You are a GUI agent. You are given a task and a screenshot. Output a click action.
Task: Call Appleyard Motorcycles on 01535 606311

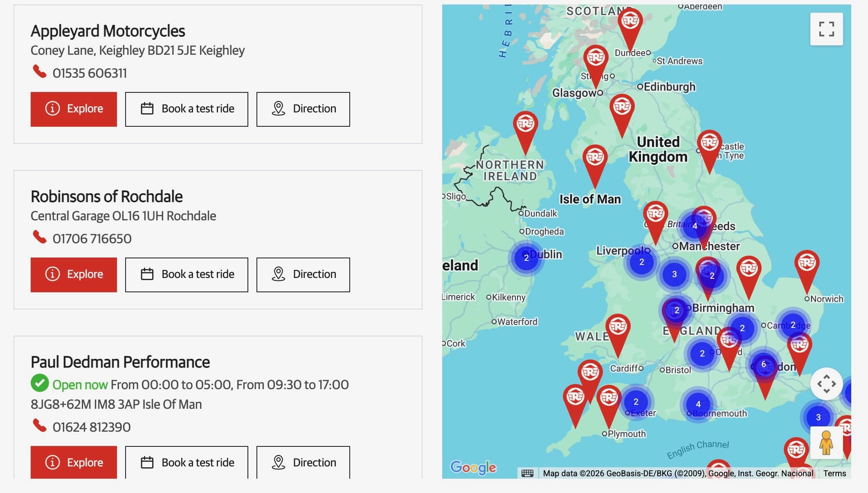click(x=90, y=73)
